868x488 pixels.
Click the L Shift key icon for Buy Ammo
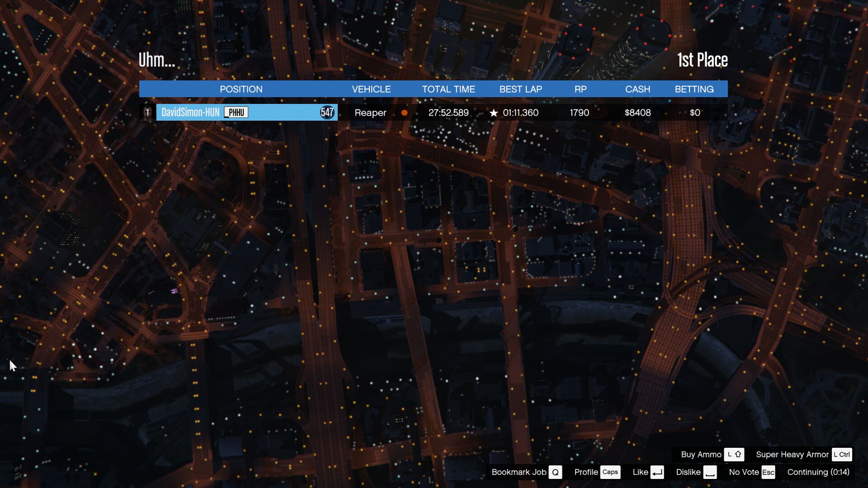point(734,455)
